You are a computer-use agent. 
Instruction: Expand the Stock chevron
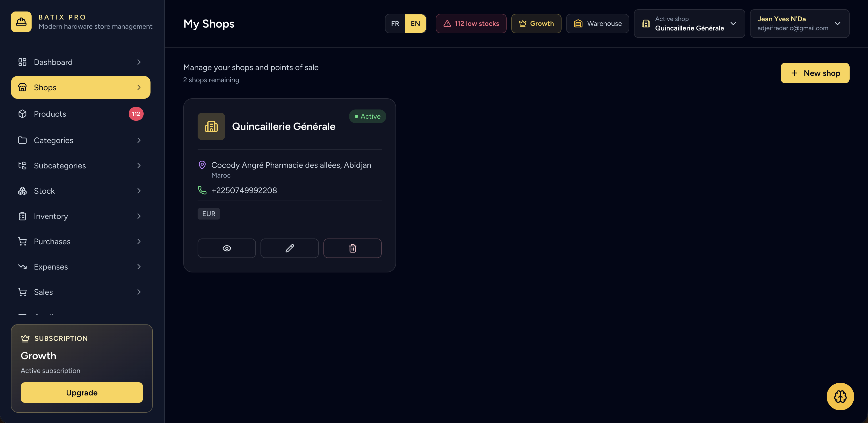click(139, 191)
